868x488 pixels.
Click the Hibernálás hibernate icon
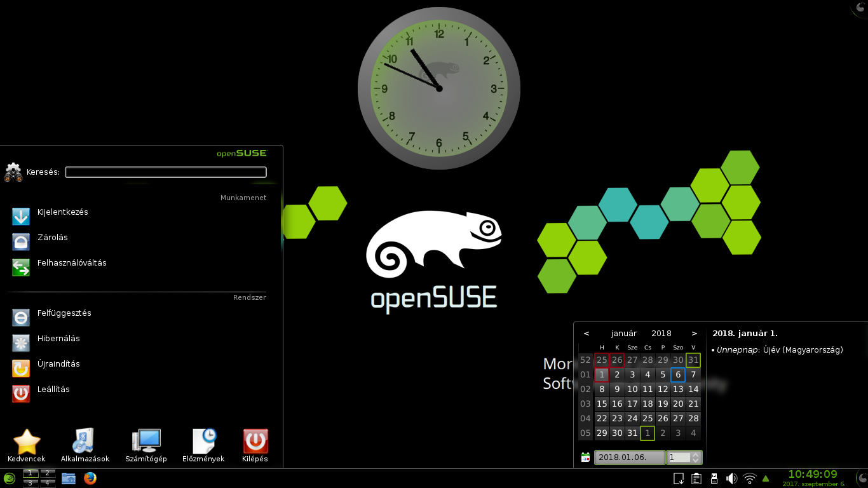point(21,343)
